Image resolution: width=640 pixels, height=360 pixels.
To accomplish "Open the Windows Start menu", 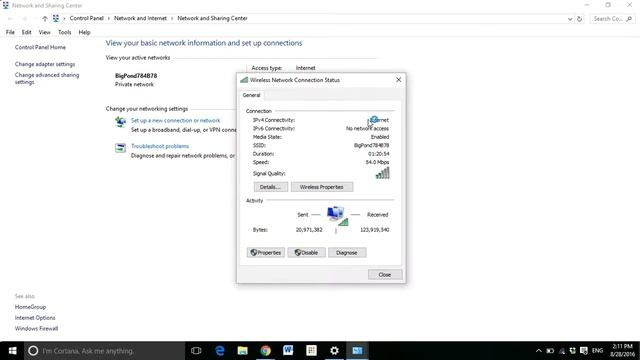I will pos(12,351).
